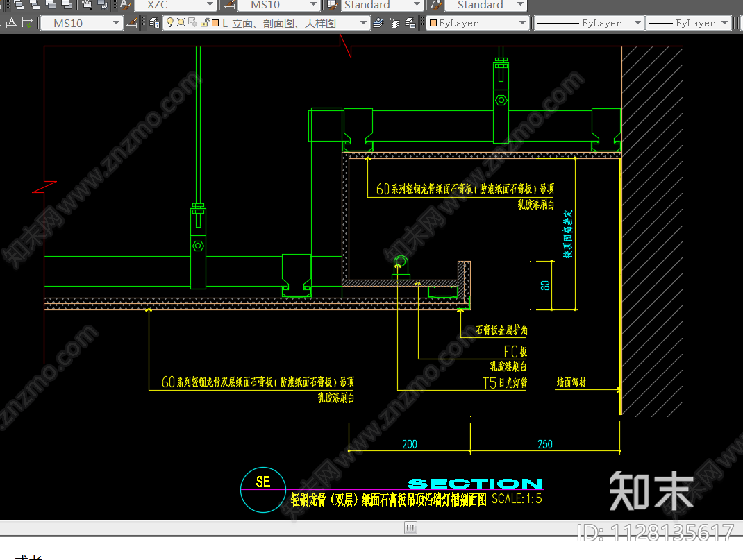
Task: Click the Layer Previous icon
Action: [394, 23]
